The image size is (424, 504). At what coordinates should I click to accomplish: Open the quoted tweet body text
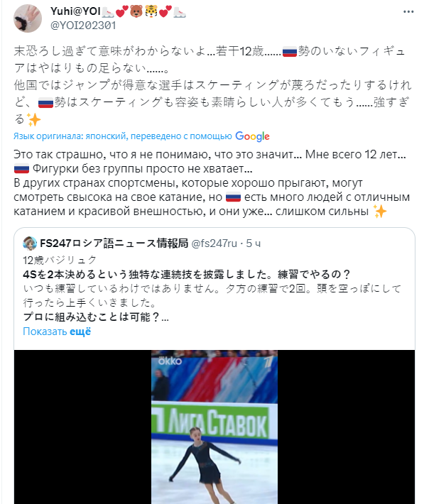pyautogui.click(x=212, y=288)
